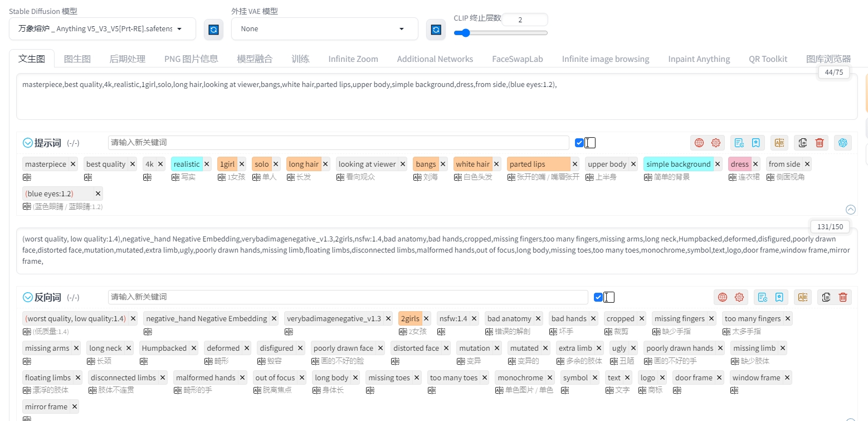
Task: Open favorites bookmark icon in 反向词 toolbar
Action: (x=779, y=297)
